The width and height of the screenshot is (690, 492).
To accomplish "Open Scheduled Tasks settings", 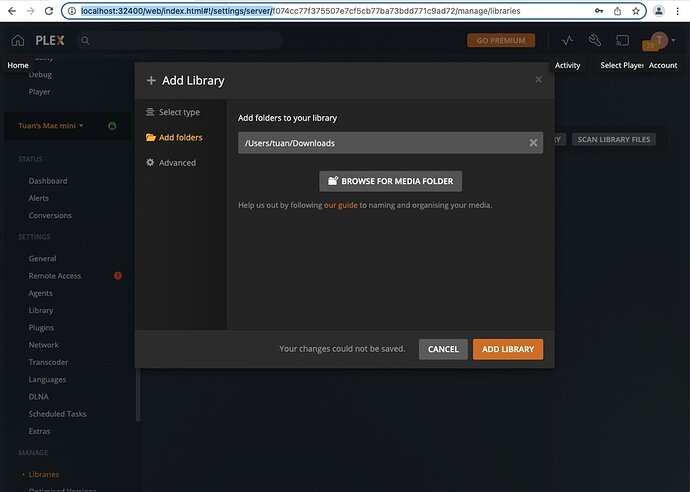I will pos(57,414).
